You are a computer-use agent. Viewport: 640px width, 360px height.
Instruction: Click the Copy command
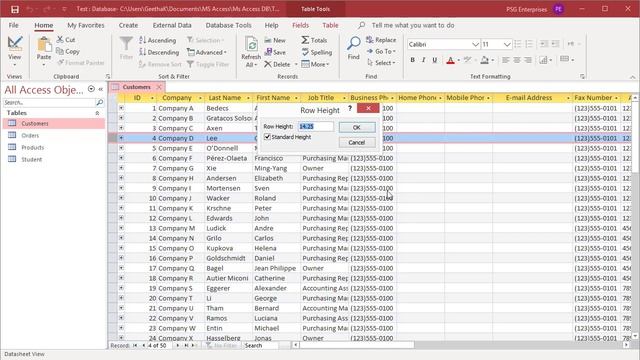(x=68, y=51)
